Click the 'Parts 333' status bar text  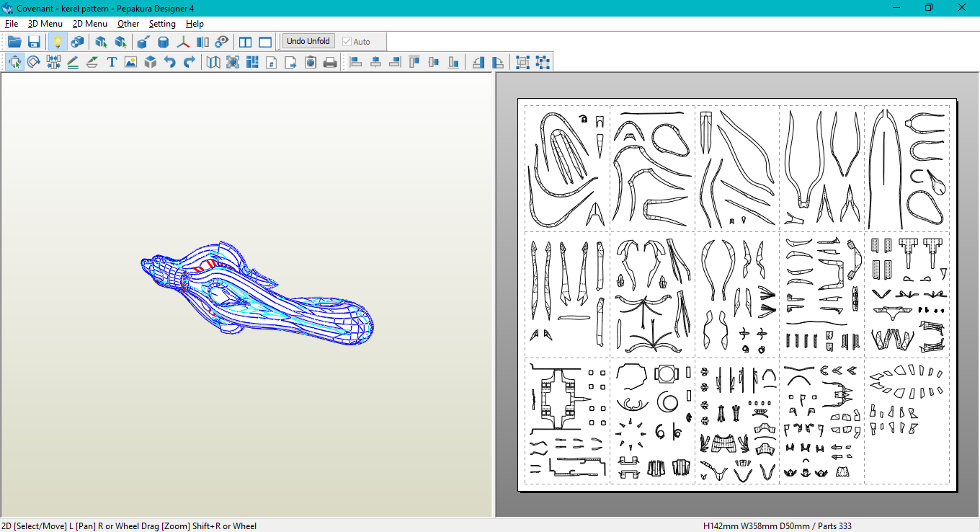[834, 526]
